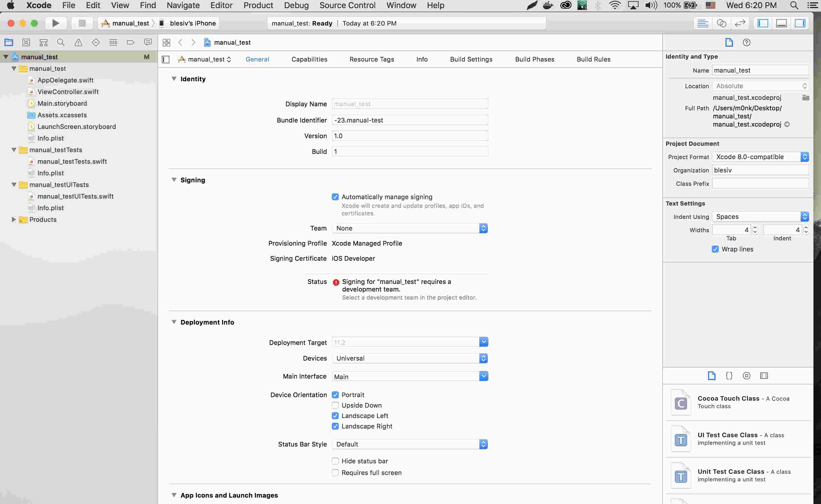Click the Run button to build project
The width and height of the screenshot is (821, 504).
(x=55, y=23)
